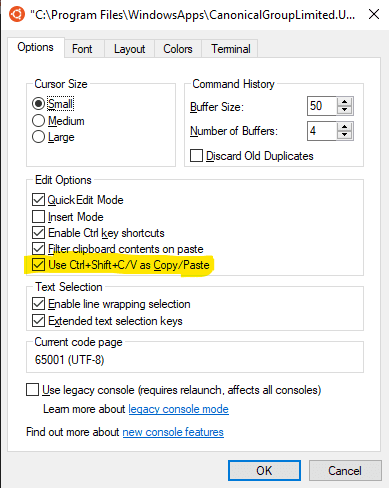The height and width of the screenshot is (488, 389).
Task: Click the Buffer Size input field
Action: pos(322,106)
